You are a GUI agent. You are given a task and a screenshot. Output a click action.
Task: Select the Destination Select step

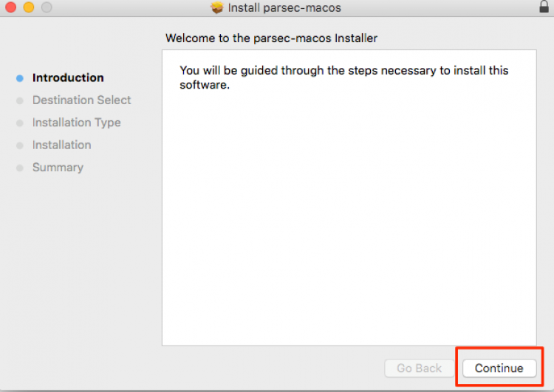tap(81, 100)
